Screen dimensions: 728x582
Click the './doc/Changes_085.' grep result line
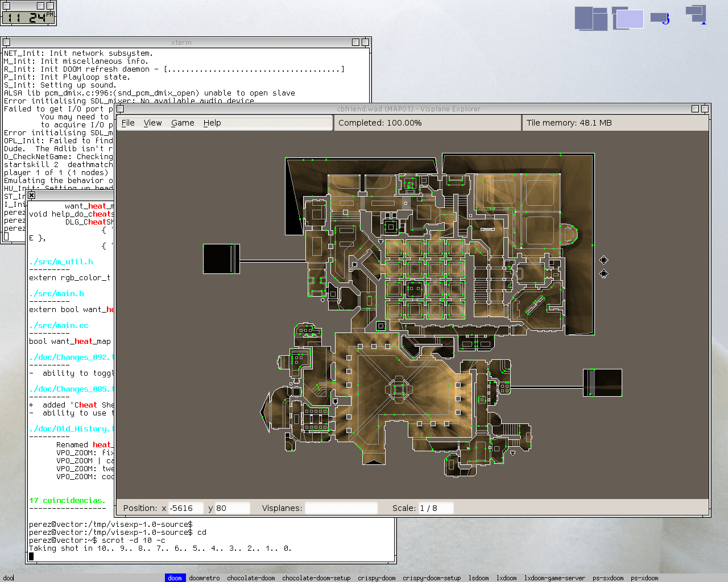(x=72, y=389)
